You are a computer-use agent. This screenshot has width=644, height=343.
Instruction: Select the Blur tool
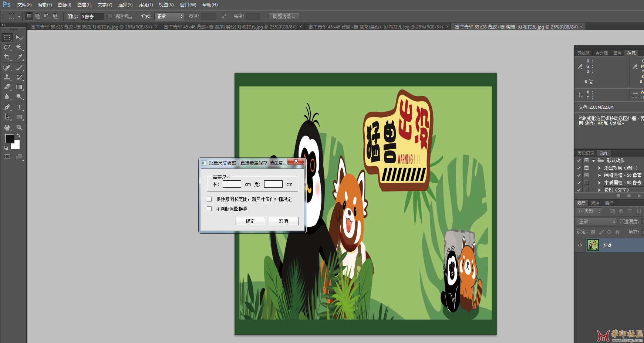pyautogui.click(x=7, y=96)
